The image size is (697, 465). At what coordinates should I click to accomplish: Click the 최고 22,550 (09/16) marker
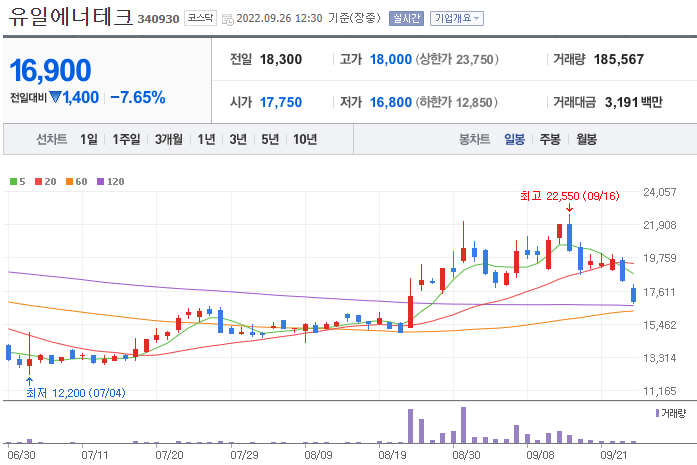tap(569, 196)
